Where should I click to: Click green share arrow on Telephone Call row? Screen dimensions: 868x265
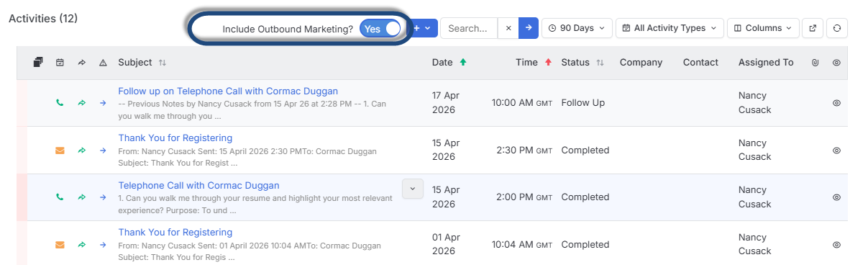pos(81,197)
